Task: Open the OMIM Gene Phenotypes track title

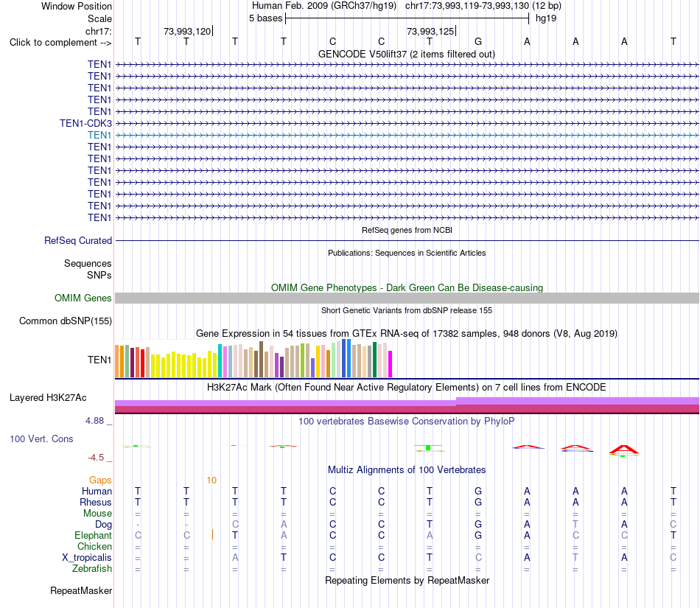Action: pos(407,287)
